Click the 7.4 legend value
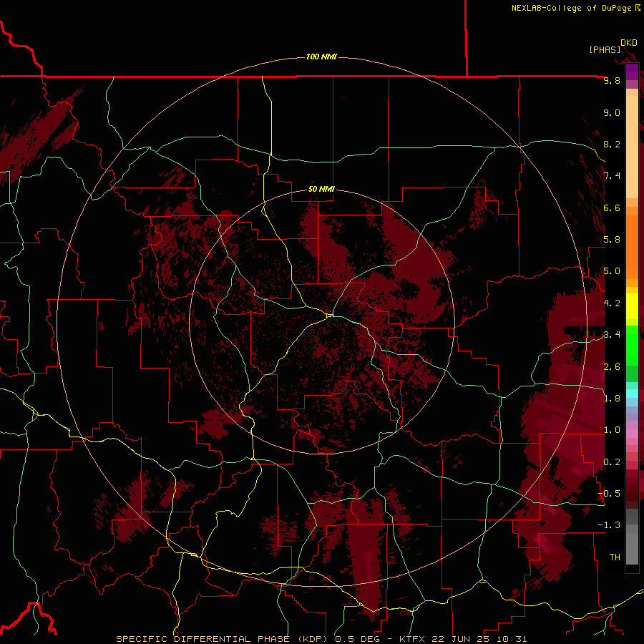 point(612,176)
